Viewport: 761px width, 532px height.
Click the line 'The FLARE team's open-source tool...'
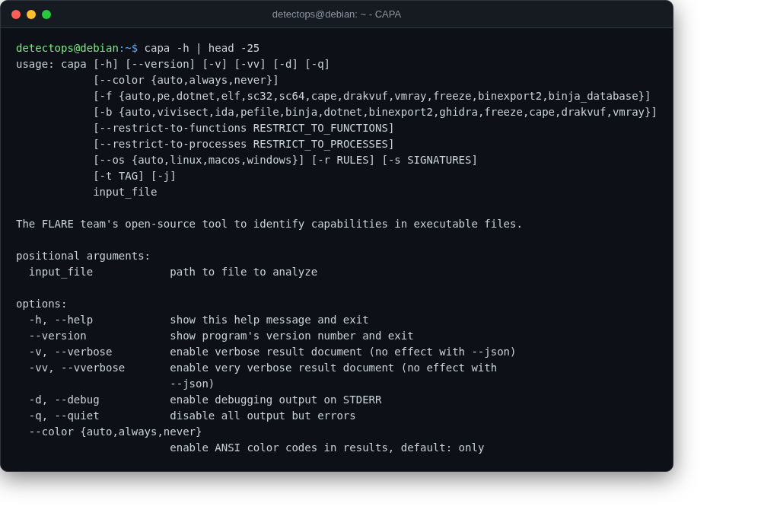269,225
